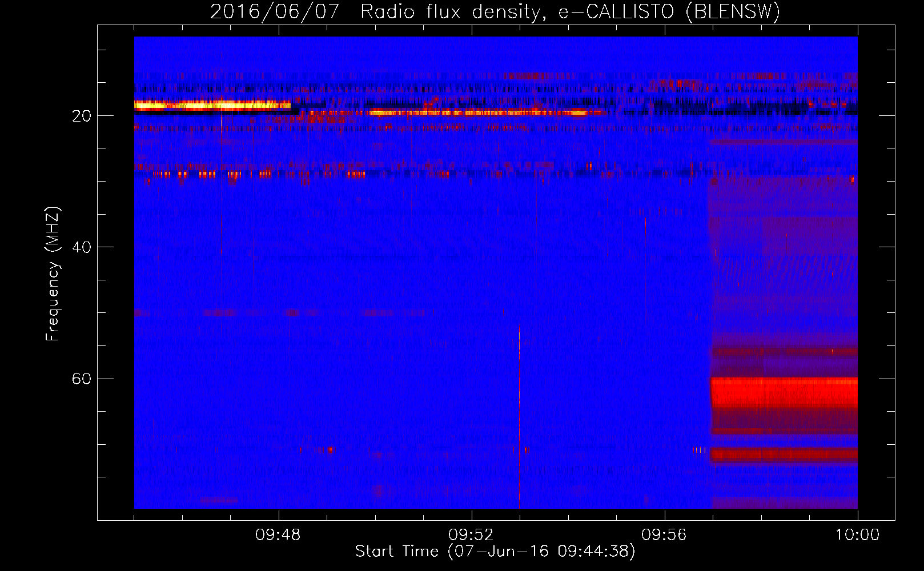Viewport: 924px width, 571px height.
Task: Click the frequency tick label '20'
Action: click(x=81, y=116)
